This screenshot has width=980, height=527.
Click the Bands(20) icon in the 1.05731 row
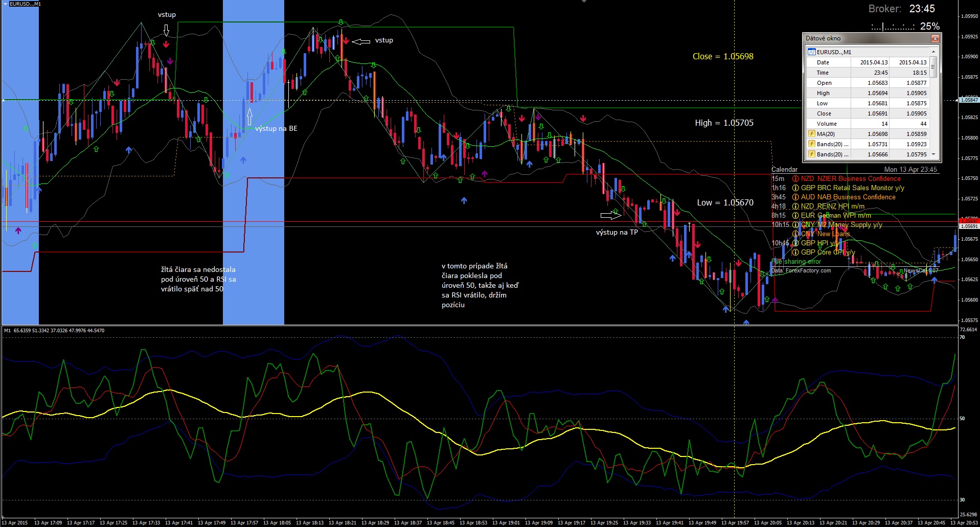(811, 144)
